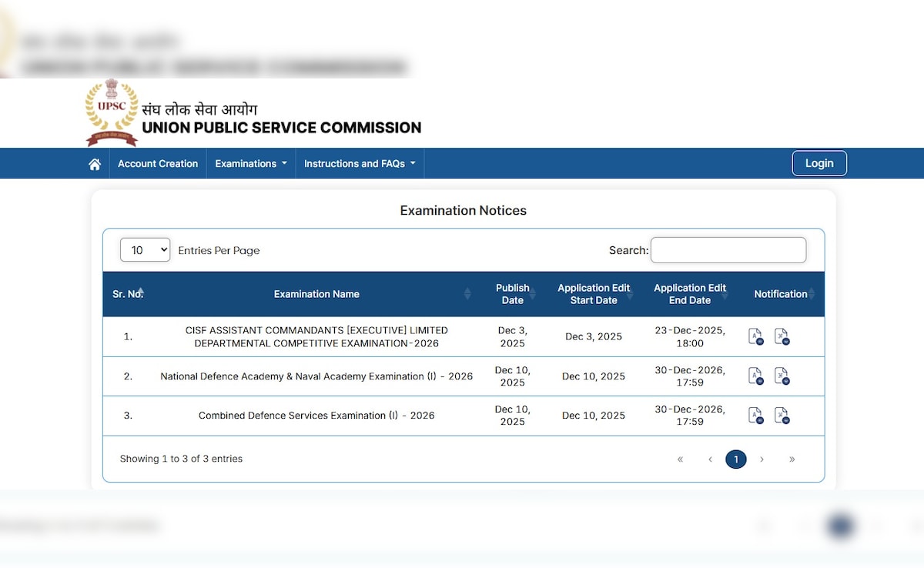The image size is (924, 568).
Task: Sort table by Sr. No. column
Action: (128, 294)
